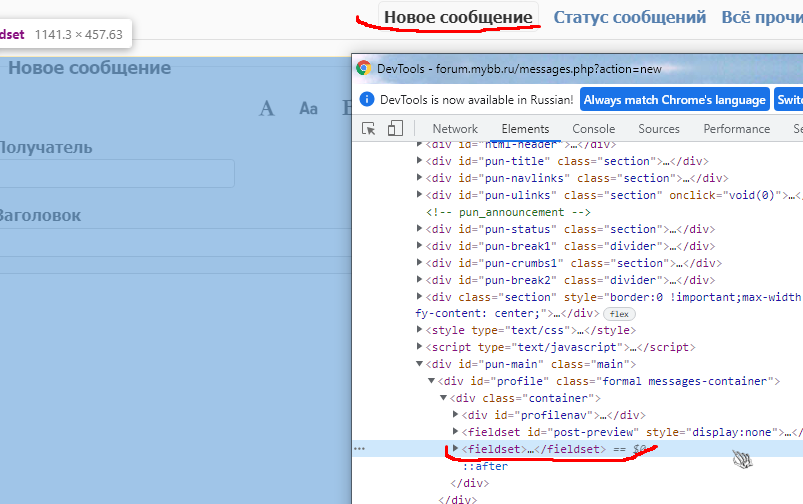Image resolution: width=803 pixels, height=504 pixels.
Task: Select the pun_announcement comment line
Action: pyautogui.click(x=508, y=212)
